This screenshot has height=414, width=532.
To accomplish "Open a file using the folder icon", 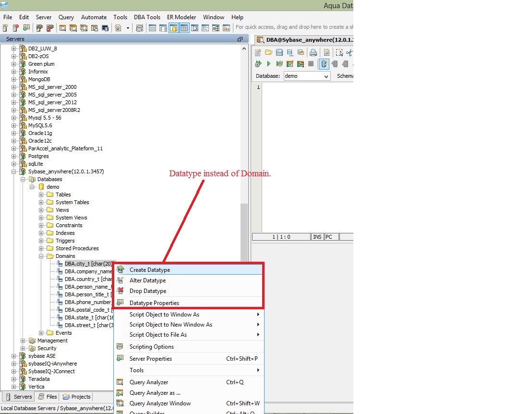I will point(269,53).
